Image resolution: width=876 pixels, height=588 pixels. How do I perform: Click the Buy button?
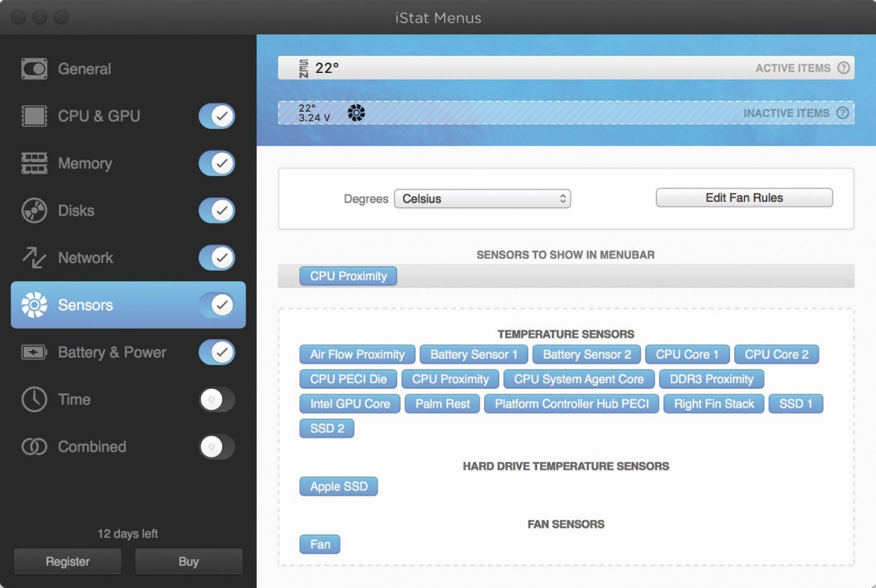pos(188,562)
